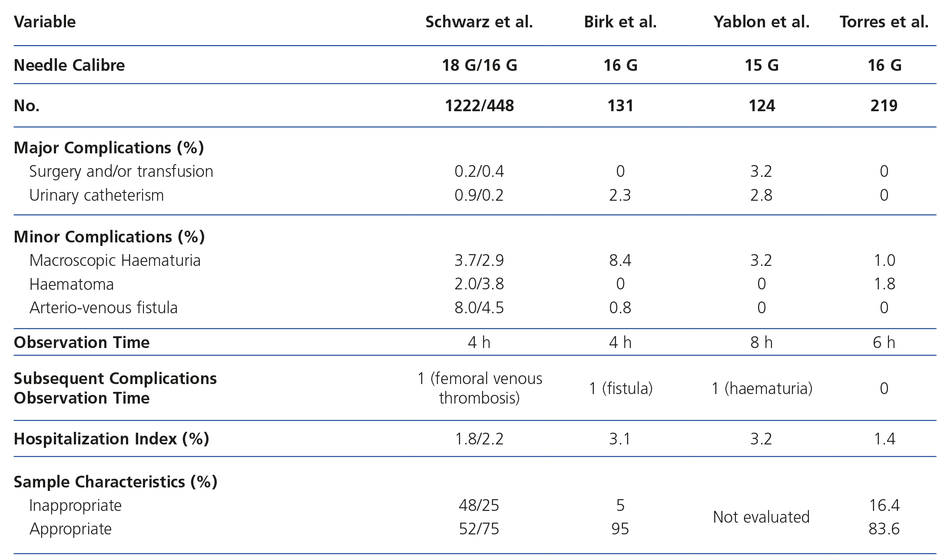Select the 'Yablon et al.' column header

pos(761,22)
